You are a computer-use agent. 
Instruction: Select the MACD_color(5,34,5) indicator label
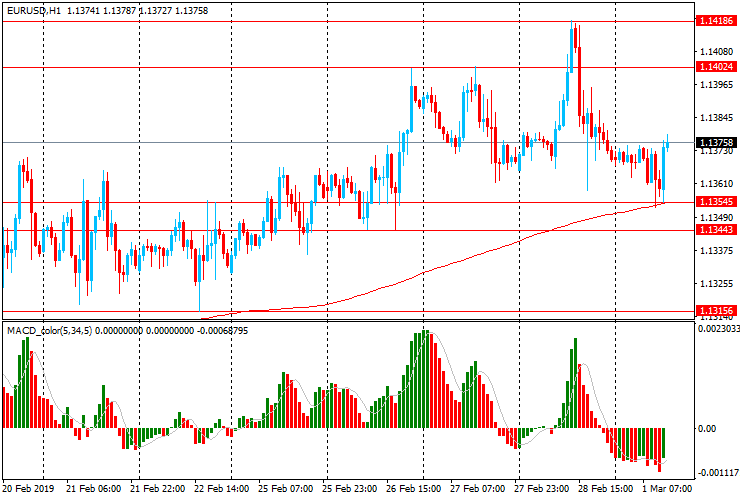pos(50,329)
